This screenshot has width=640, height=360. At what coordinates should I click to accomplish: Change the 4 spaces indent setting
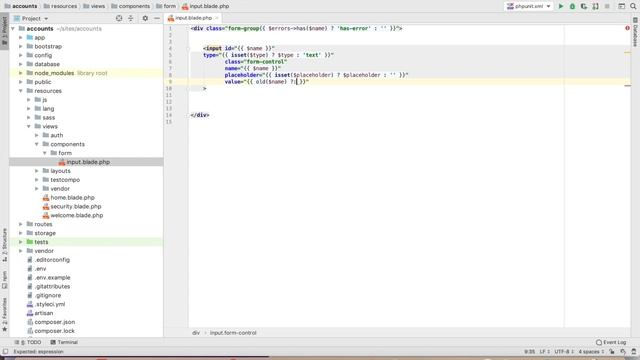click(591, 351)
